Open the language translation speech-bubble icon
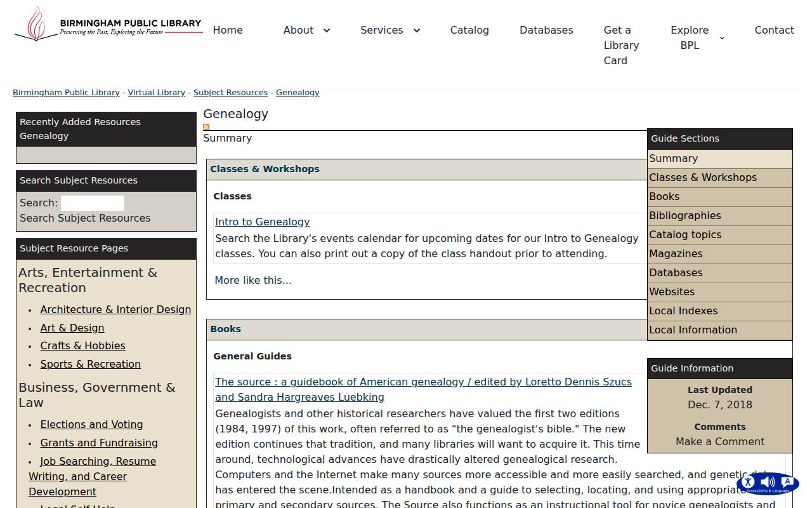Image resolution: width=812 pixels, height=508 pixels. pos(787,482)
